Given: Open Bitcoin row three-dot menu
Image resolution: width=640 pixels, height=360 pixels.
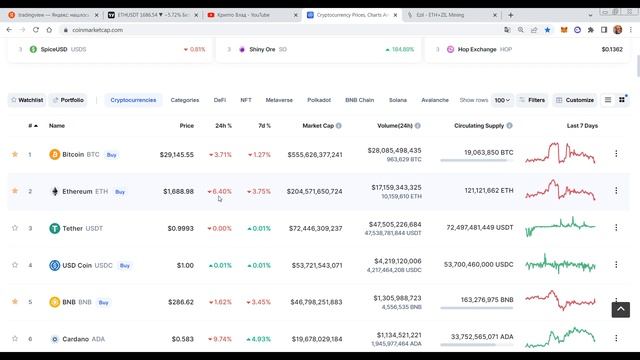Looking at the screenshot, I should (x=616, y=154).
